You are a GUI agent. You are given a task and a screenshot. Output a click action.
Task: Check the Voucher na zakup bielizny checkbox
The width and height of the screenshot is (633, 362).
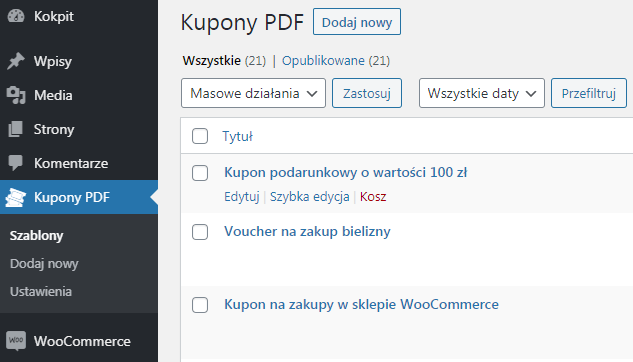point(200,232)
